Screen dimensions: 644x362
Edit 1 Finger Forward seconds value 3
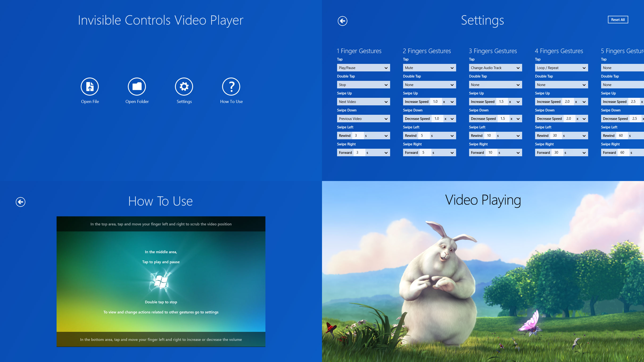[359, 152]
